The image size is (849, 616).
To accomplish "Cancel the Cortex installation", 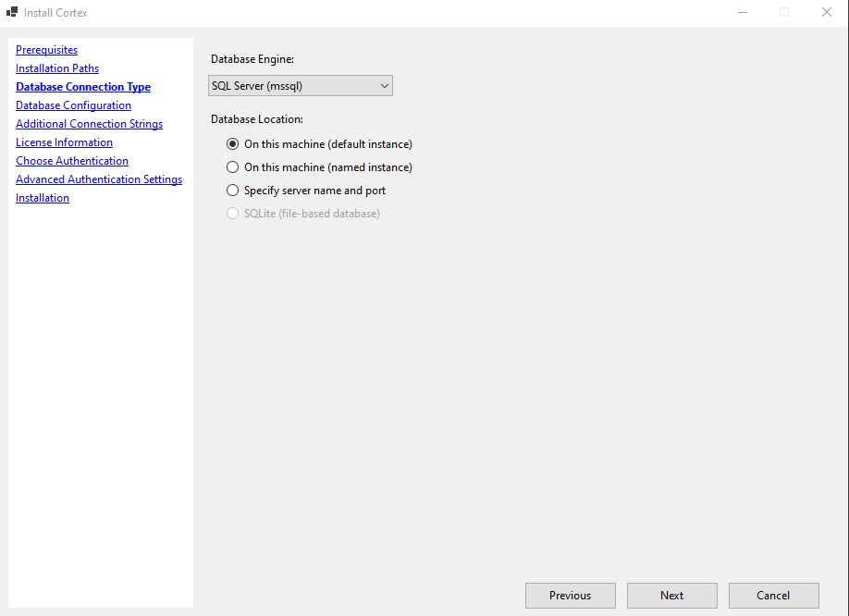I will (x=773, y=595).
